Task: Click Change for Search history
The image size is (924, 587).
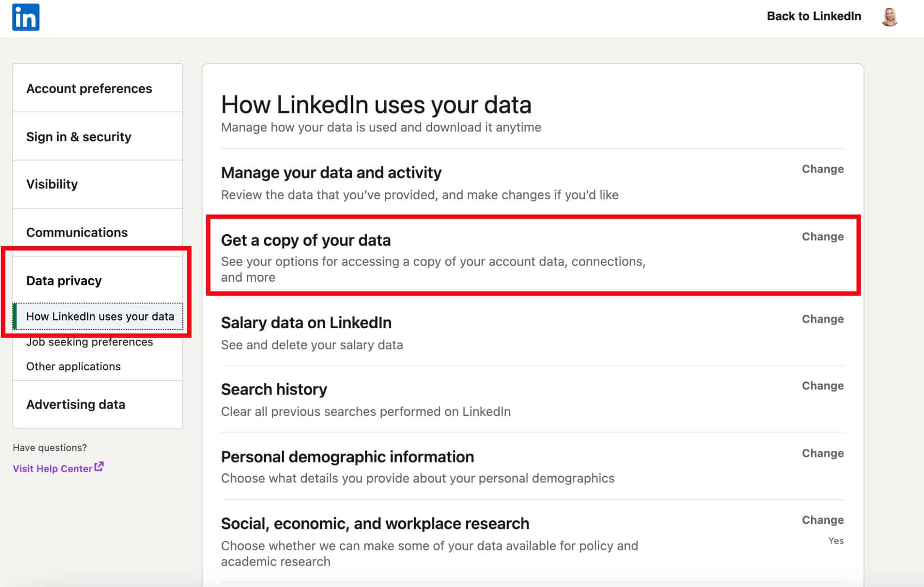Action: [822, 386]
